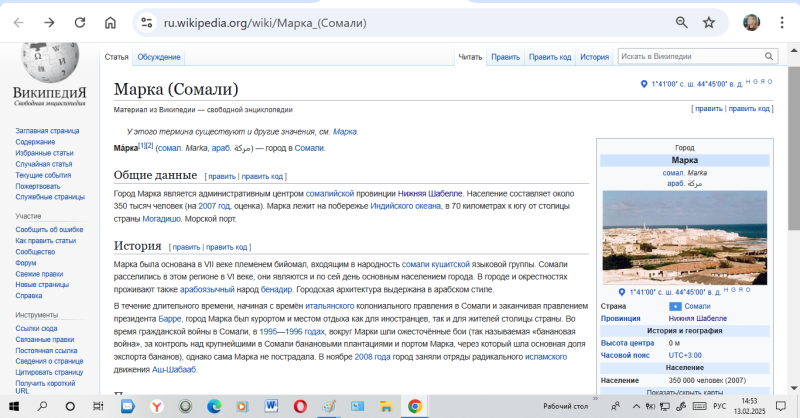This screenshot has height=418, width=800.
Task: Open Cortana circle icon on taskbar
Action: coord(70,406)
